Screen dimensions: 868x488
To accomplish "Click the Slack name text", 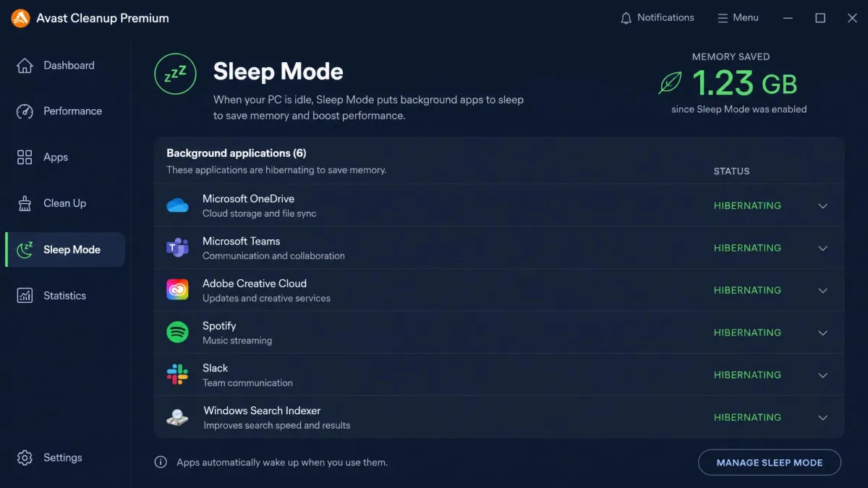I will pyautogui.click(x=215, y=368).
